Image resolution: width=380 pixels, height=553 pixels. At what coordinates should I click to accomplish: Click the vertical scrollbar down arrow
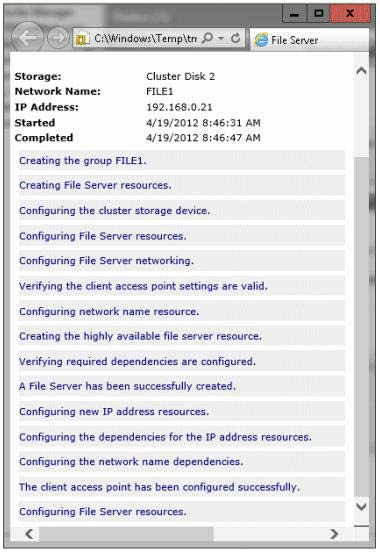pos(361,507)
